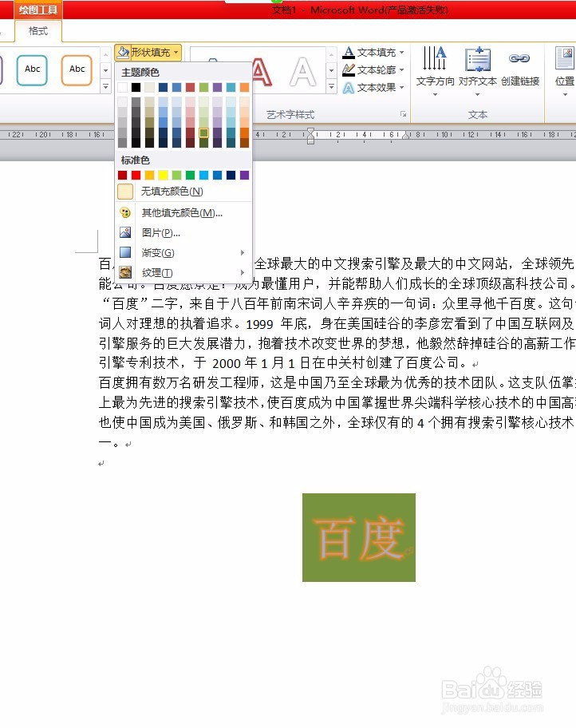The image size is (576, 728).
Task: Expand Align Text dropdown arrow
Action: click(478, 95)
